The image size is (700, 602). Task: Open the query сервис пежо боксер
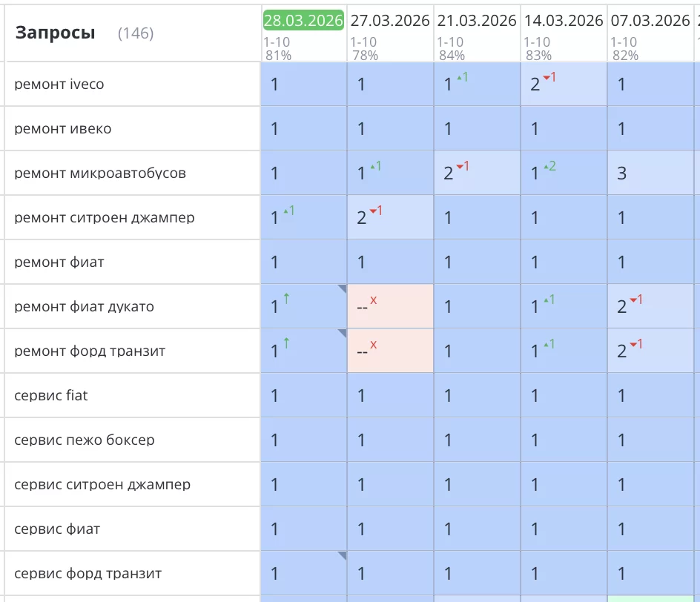(x=85, y=440)
